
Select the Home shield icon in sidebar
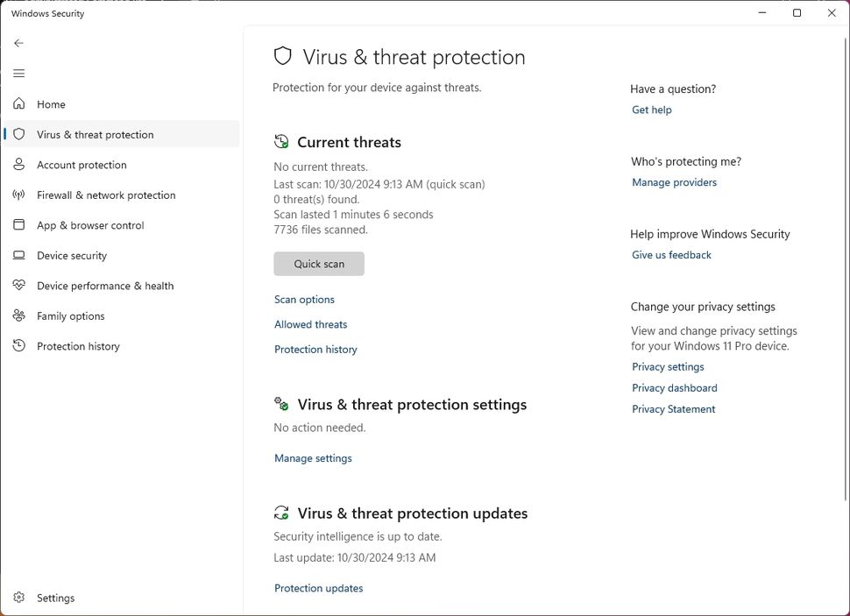(x=18, y=103)
